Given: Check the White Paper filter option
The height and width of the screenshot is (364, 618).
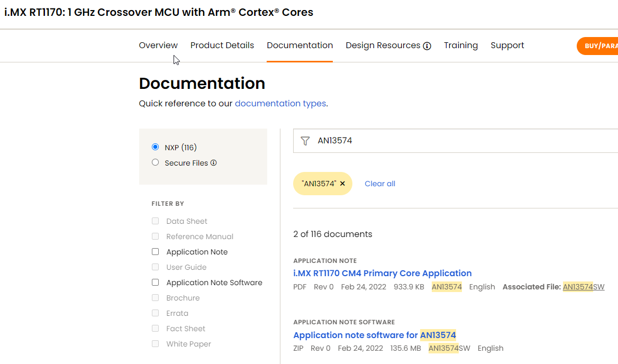Looking at the screenshot, I should 155,343.
